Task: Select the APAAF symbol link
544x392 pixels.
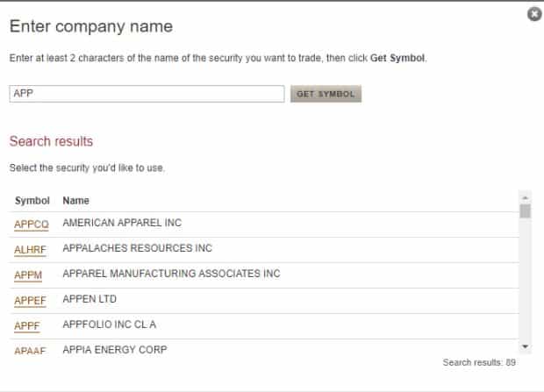Action: (x=30, y=351)
